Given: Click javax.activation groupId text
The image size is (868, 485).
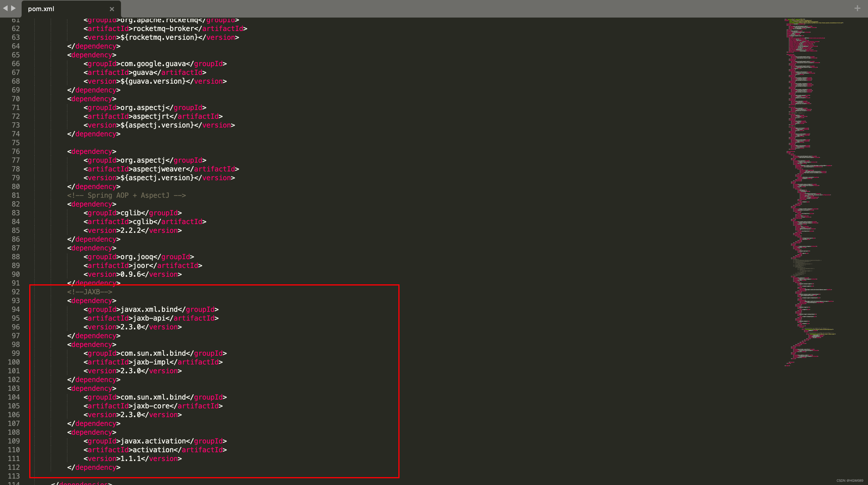Looking at the screenshot, I should pyautogui.click(x=153, y=441).
